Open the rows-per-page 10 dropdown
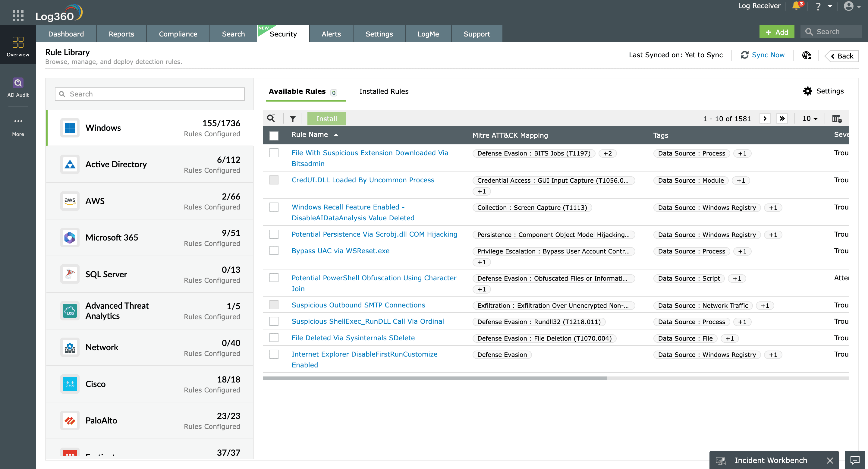Viewport: 868px width, 469px height. 810,118
